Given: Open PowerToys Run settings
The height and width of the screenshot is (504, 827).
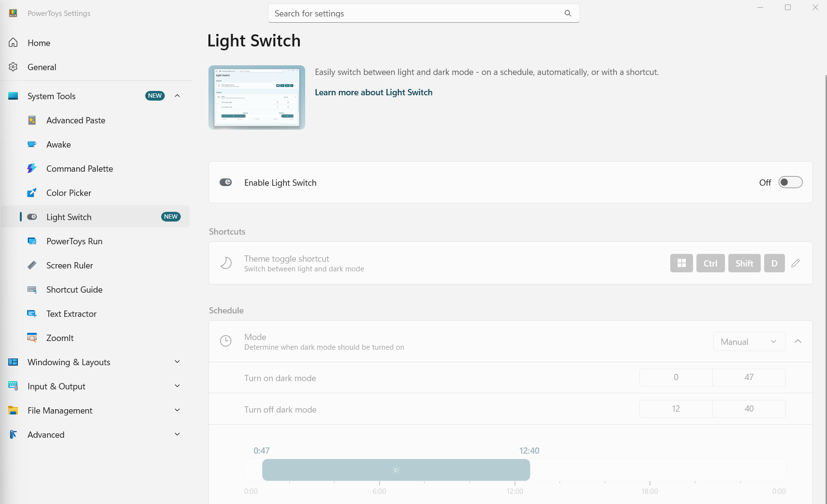Looking at the screenshot, I should [x=96, y=241].
